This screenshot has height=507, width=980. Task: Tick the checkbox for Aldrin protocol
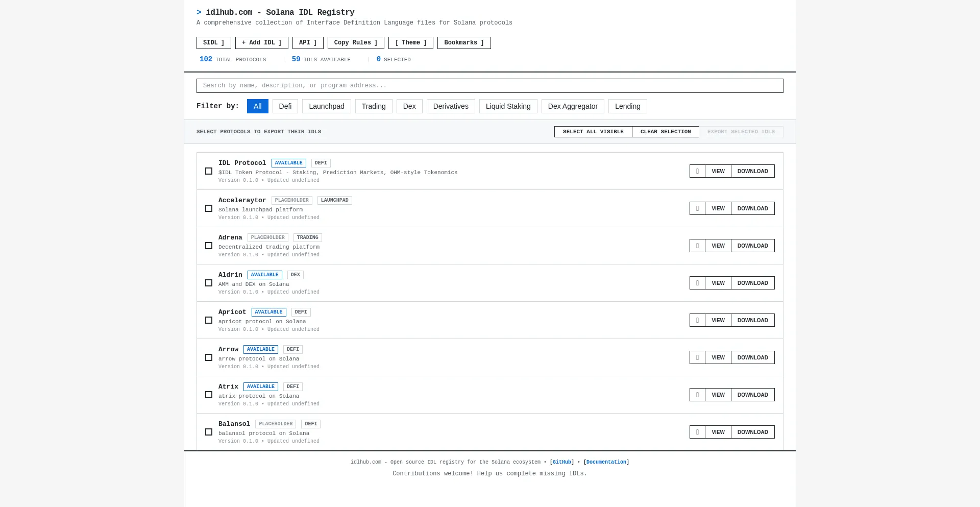click(x=209, y=283)
